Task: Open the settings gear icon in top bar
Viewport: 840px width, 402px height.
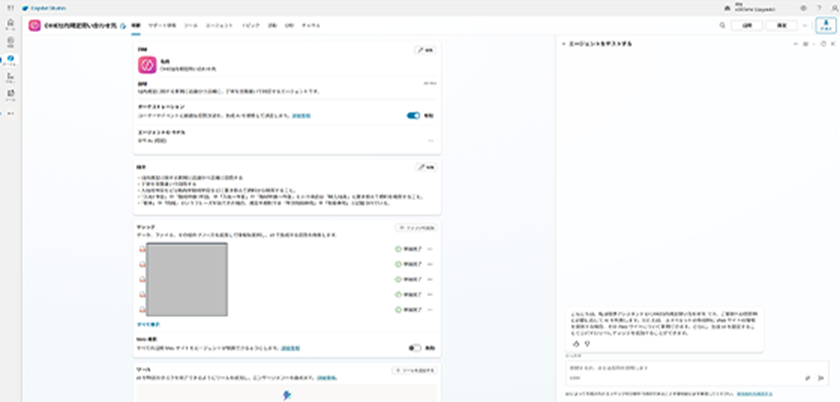Action: [x=803, y=7]
